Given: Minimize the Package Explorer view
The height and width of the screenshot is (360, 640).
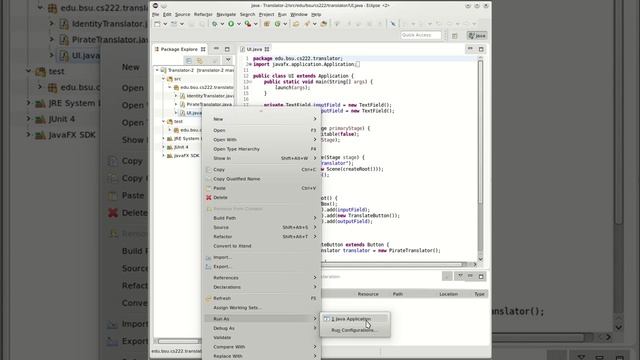Looking at the screenshot, I should 216,49.
